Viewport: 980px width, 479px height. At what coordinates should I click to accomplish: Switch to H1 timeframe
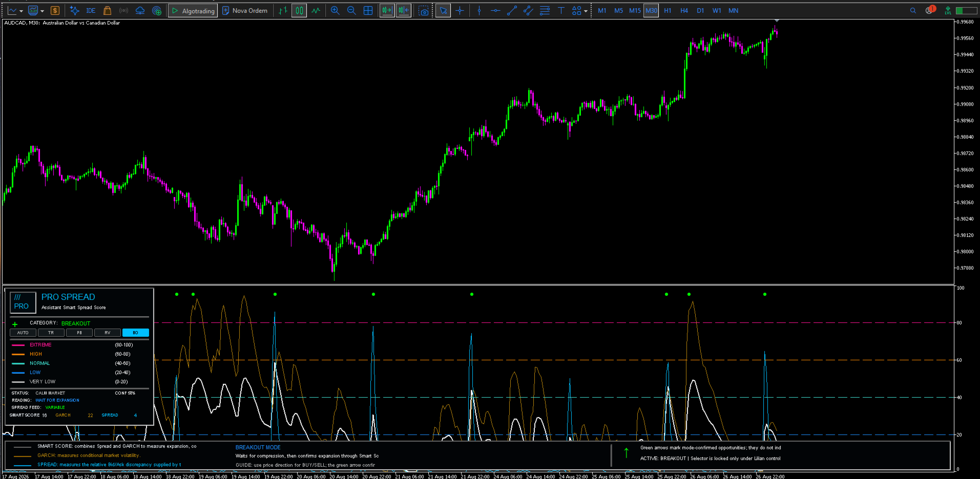tap(668, 11)
